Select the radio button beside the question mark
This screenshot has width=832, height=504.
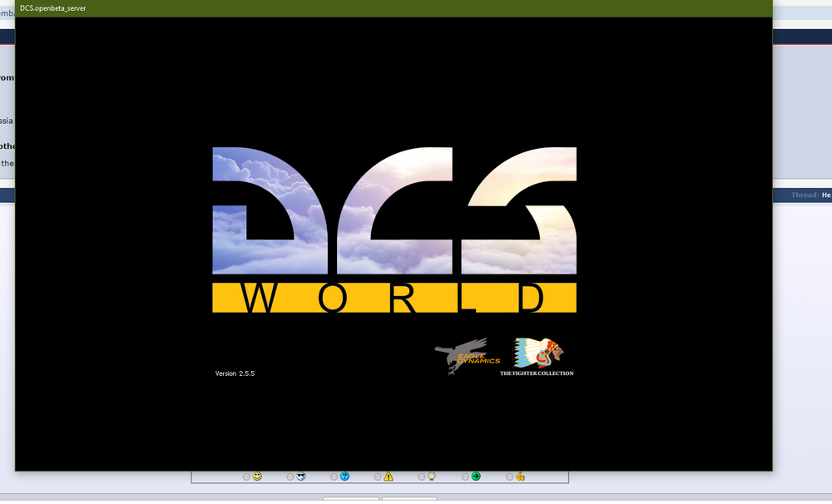tap(334, 477)
